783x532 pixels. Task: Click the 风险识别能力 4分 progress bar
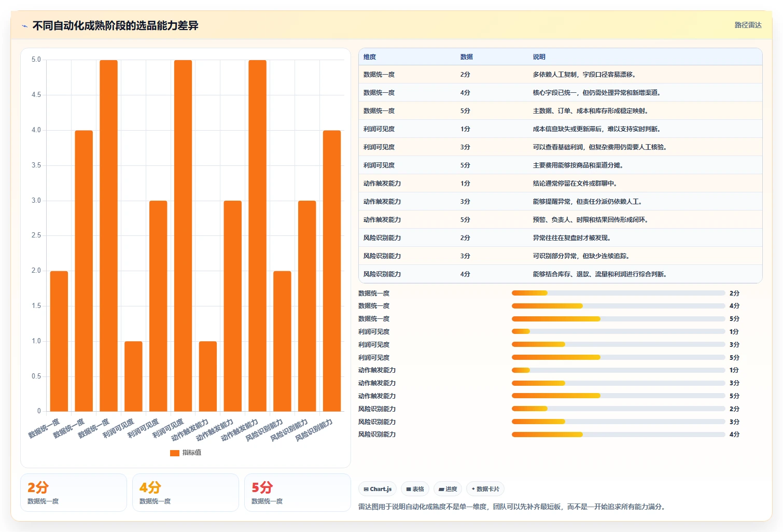click(x=618, y=435)
